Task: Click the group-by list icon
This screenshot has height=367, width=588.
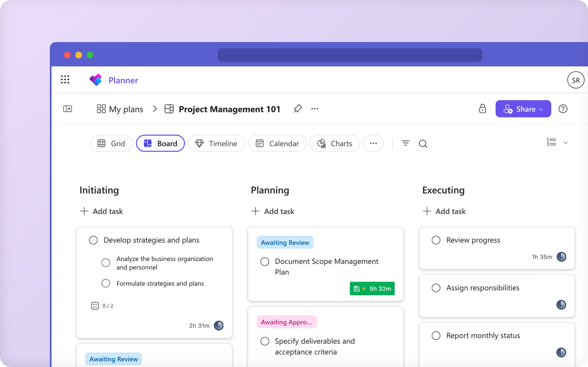Action: pos(551,142)
